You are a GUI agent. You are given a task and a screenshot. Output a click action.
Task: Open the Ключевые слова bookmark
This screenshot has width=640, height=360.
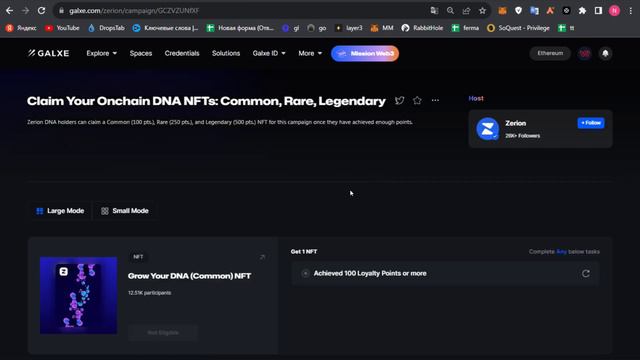(x=166, y=28)
